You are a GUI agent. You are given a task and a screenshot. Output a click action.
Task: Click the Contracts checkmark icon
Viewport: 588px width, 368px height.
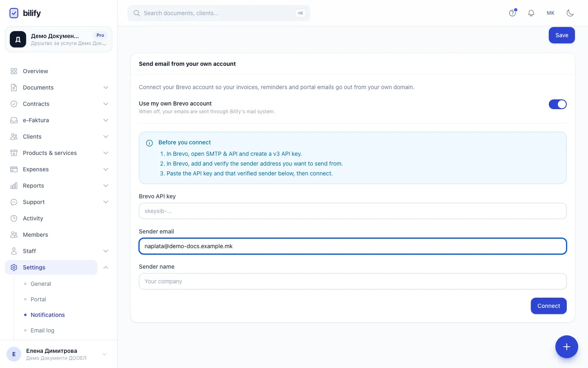tap(14, 104)
